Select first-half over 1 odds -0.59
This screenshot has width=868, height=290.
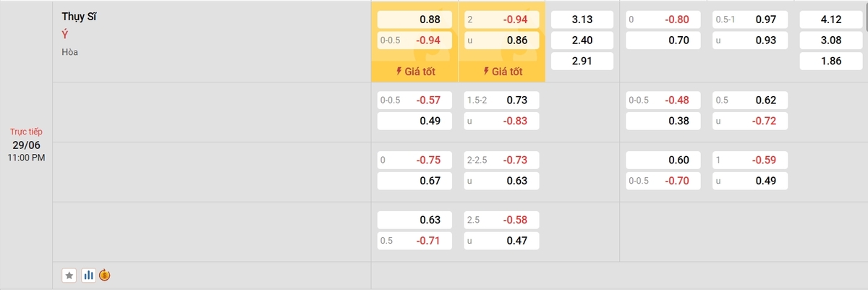749,160
